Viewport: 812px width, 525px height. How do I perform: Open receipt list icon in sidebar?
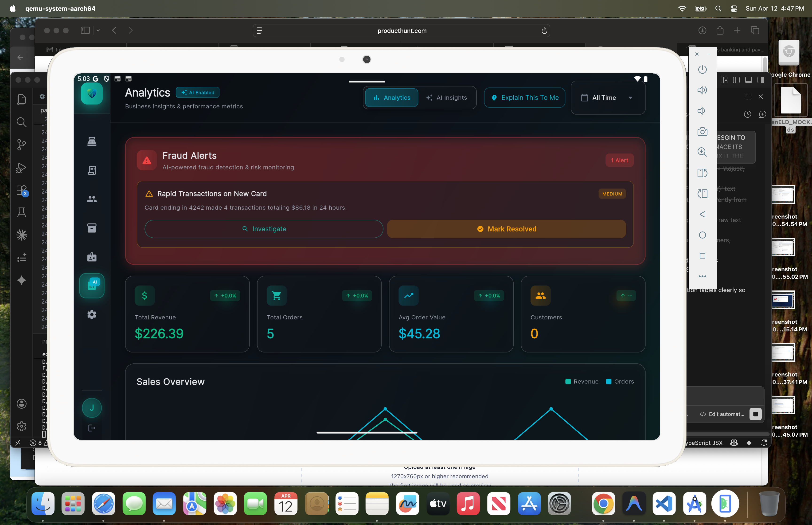click(92, 170)
